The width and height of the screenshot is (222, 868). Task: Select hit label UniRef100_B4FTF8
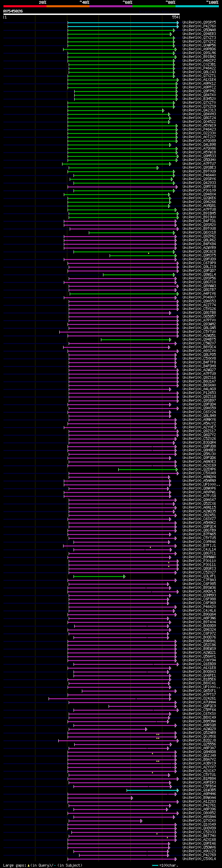pyautogui.click(x=199, y=362)
